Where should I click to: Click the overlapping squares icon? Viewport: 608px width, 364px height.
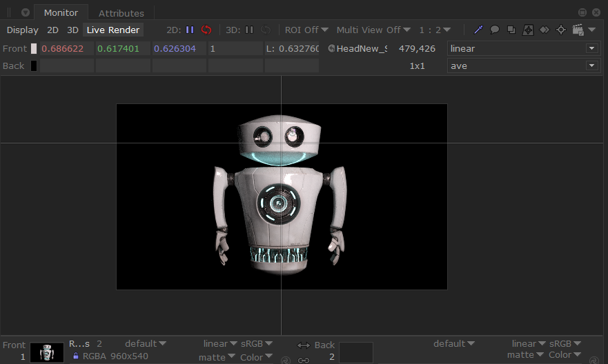point(511,30)
